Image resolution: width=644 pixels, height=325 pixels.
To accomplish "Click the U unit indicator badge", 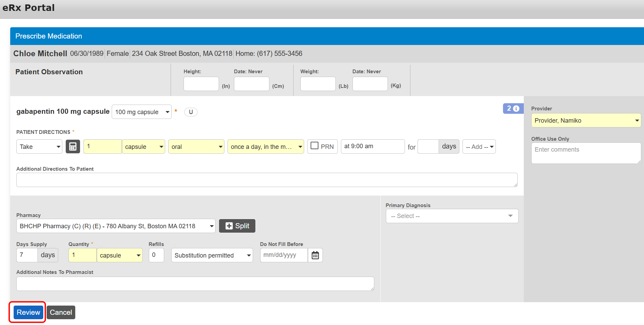I will click(x=191, y=112).
